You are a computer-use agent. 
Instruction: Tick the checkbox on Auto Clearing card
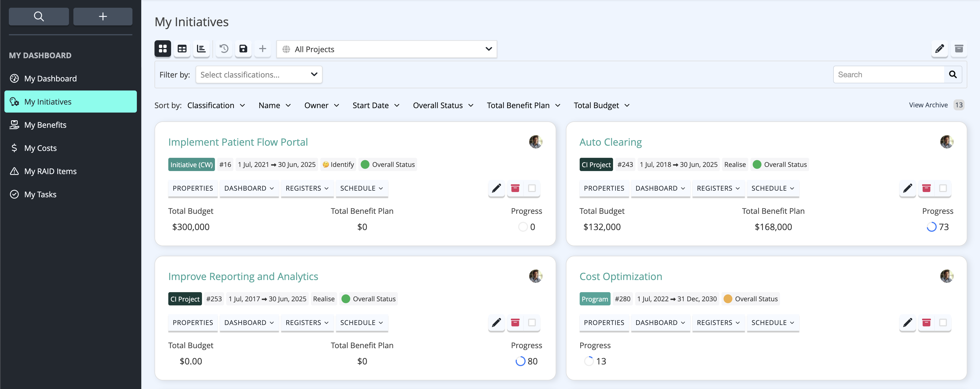[x=943, y=188]
